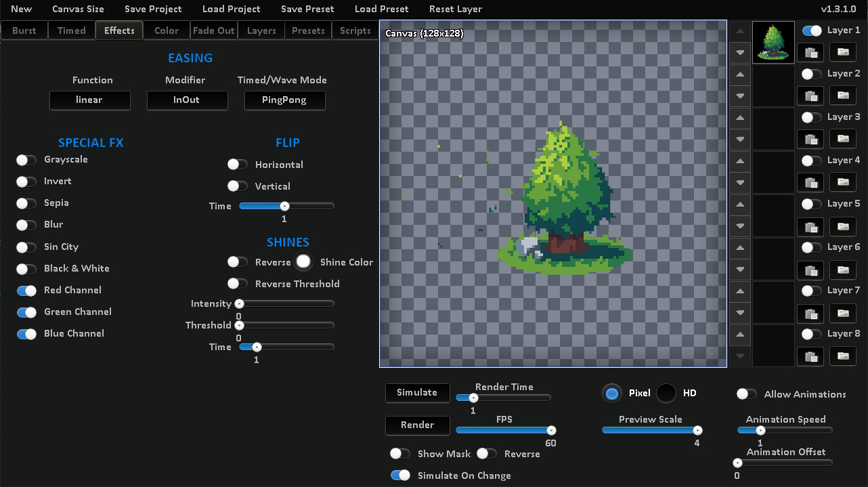868x487 pixels.
Task: Click the clipboard paste icon for Layer 5
Action: (x=810, y=227)
